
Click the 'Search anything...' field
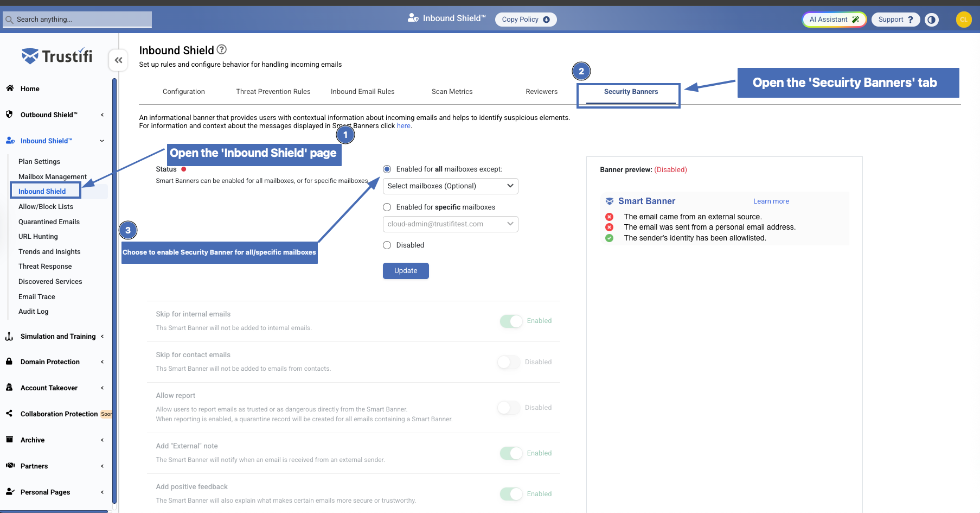pos(77,20)
